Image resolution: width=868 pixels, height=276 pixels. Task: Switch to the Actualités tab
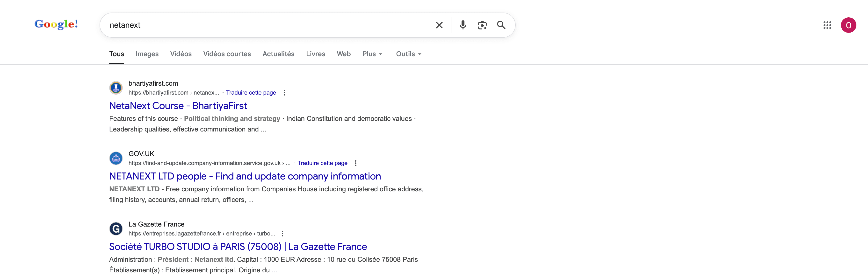point(278,54)
